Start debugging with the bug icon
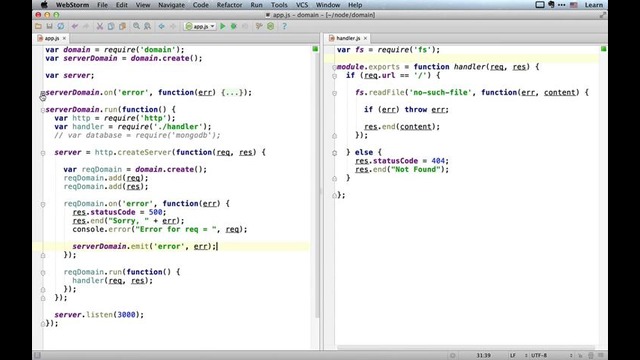640x360 pixels. point(234,26)
